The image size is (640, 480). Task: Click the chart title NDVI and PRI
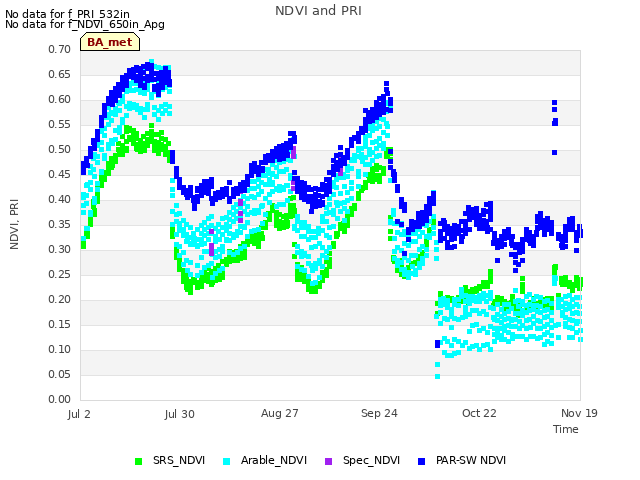(318, 11)
